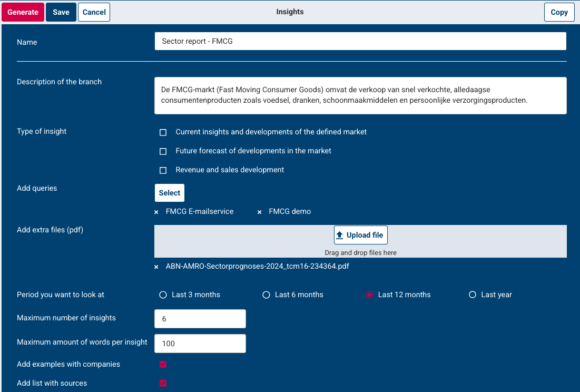580x392 pixels.
Task: Edit the Name field 'Sector report - FMCG'
Action: pos(360,41)
